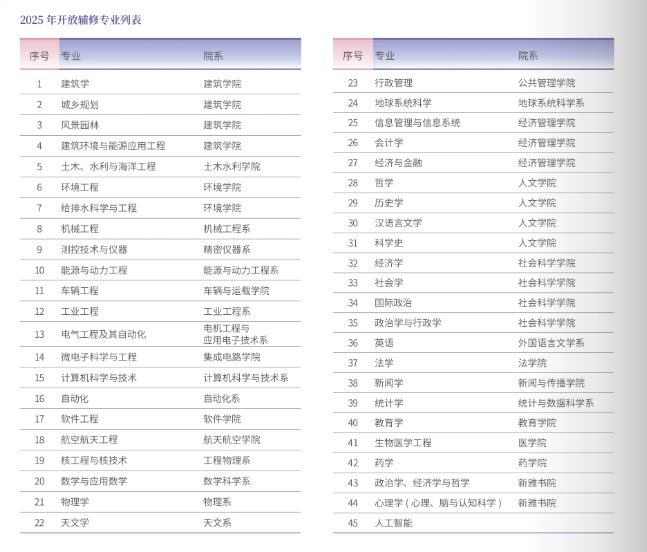Image resolution: width=647 pixels, height=552 pixels.
Task: Click the major '测控技术与仪器'
Action: [x=94, y=250]
